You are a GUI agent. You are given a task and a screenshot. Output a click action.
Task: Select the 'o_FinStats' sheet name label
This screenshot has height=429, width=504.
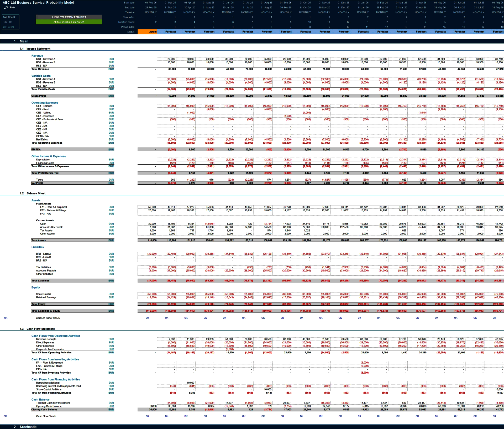click(9, 7)
